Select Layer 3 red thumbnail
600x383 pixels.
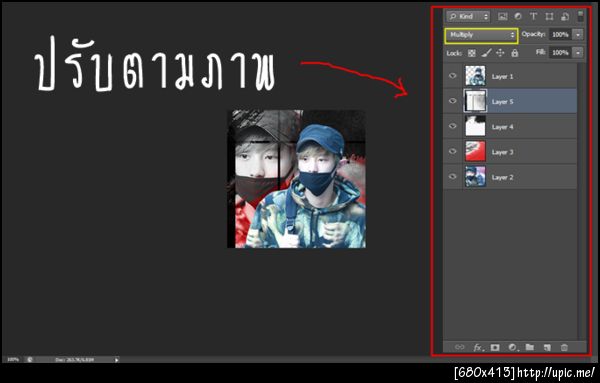tap(475, 152)
